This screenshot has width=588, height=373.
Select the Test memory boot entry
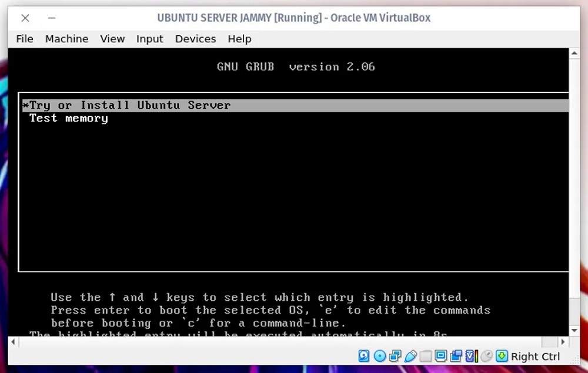(x=69, y=119)
